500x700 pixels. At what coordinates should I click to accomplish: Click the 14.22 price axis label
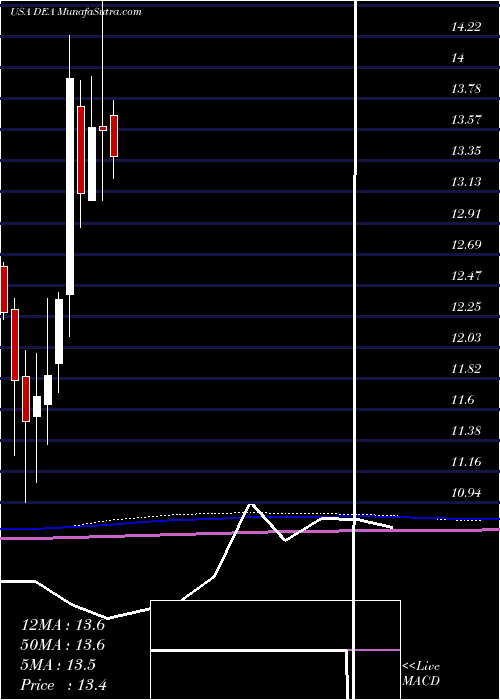pos(466,27)
